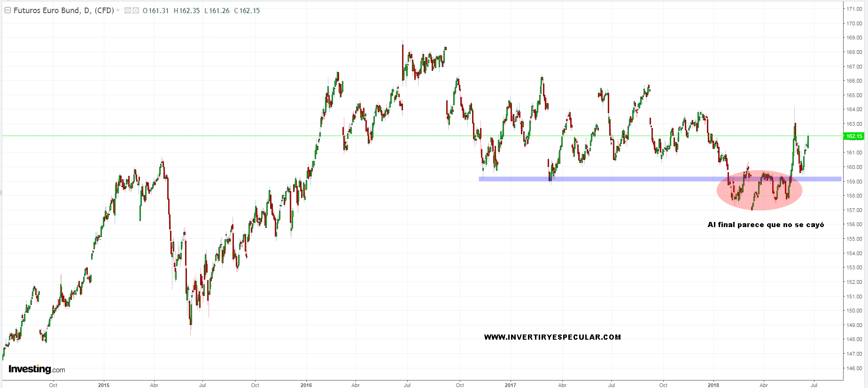Click the opening value O 161.31 in legend
Viewport: 868px width, 388px height.
(x=155, y=11)
